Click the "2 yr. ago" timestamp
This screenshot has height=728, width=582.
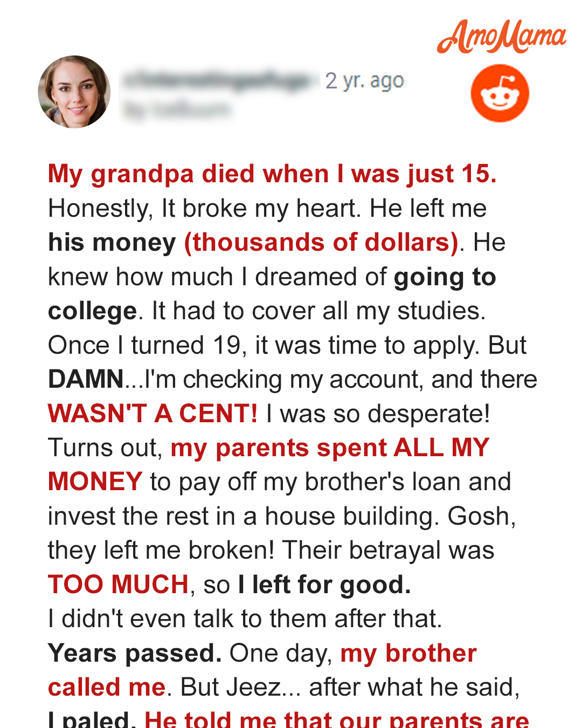[x=364, y=81]
